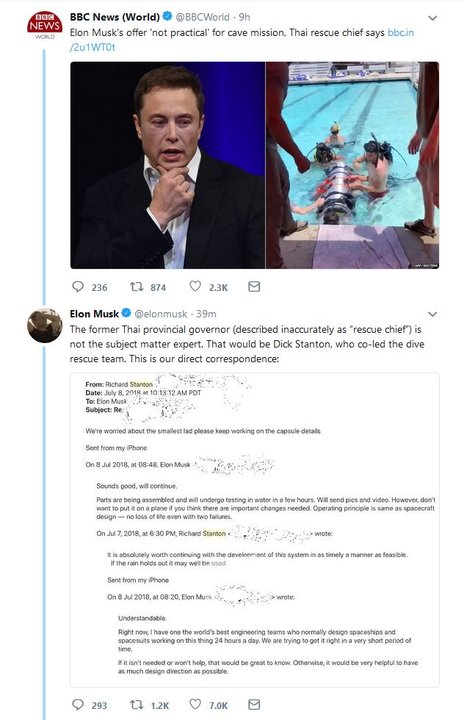Open the photo of man in suit
This screenshot has height=720, width=464.
tap(168, 165)
